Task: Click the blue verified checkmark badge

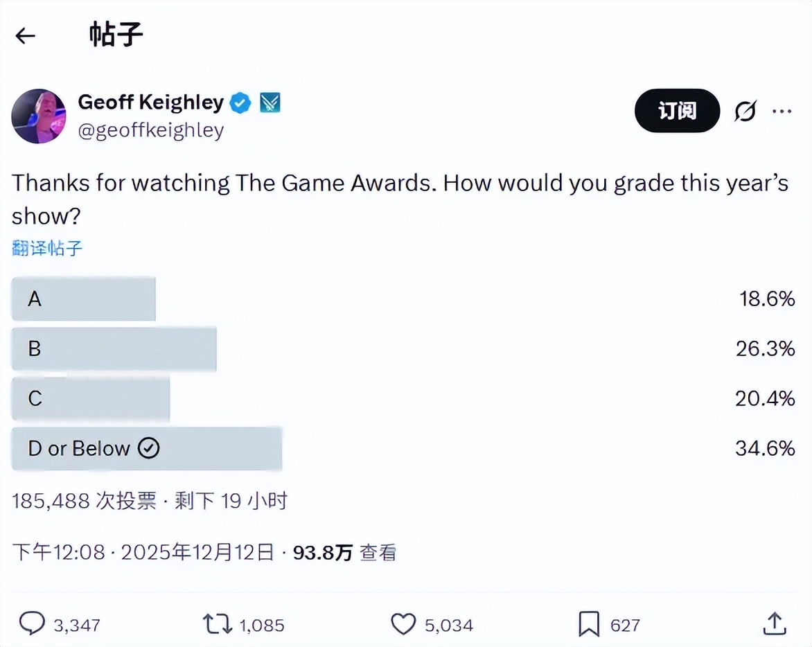Action: (240, 103)
